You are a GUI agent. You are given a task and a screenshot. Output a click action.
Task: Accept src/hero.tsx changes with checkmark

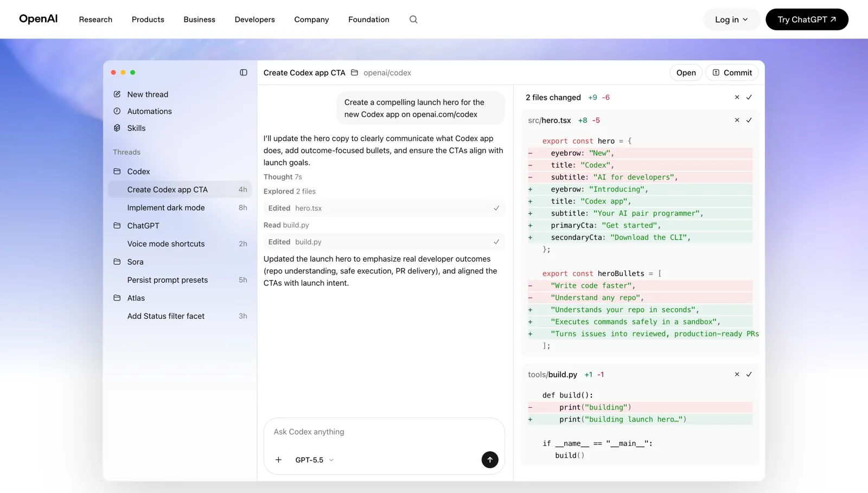[749, 120]
